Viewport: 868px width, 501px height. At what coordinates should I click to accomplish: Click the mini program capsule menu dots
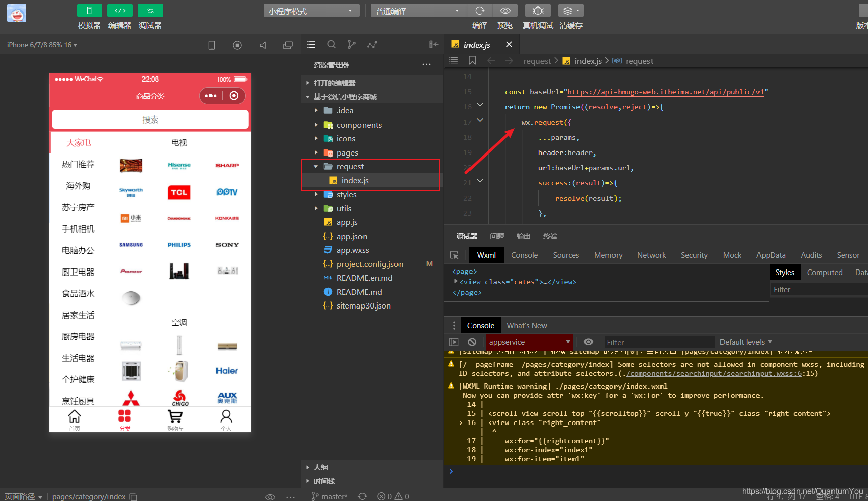click(x=211, y=96)
